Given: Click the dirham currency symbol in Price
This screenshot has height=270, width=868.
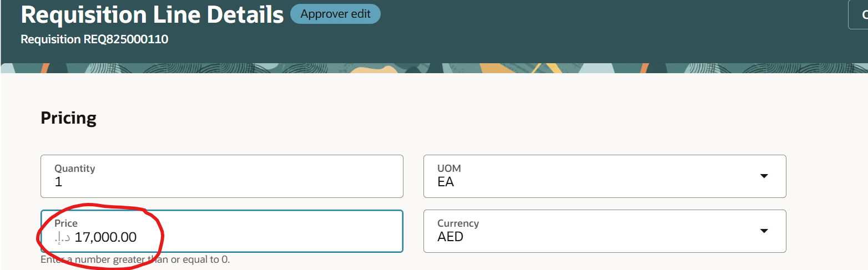Looking at the screenshot, I should [x=63, y=238].
